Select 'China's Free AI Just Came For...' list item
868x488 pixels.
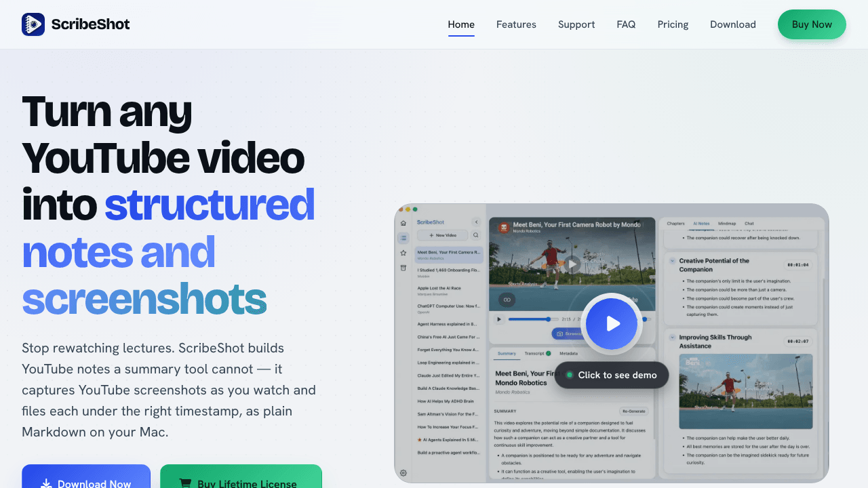[x=449, y=337]
